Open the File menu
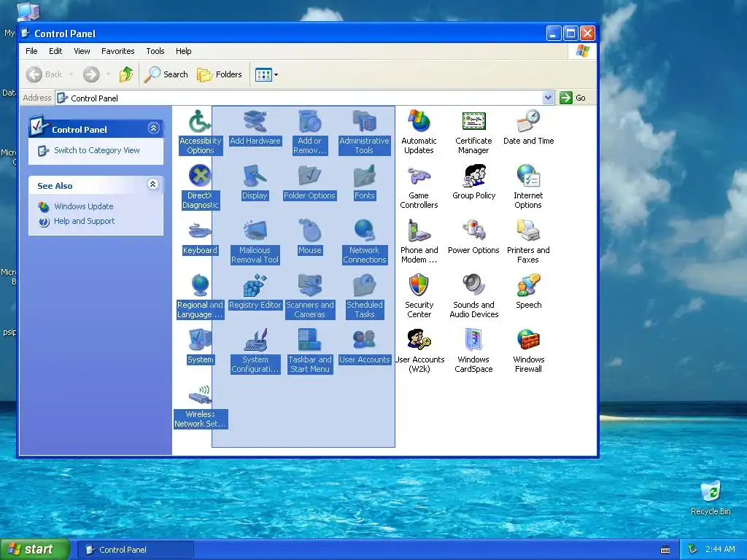Screen dimensions: 747x560 31,51
